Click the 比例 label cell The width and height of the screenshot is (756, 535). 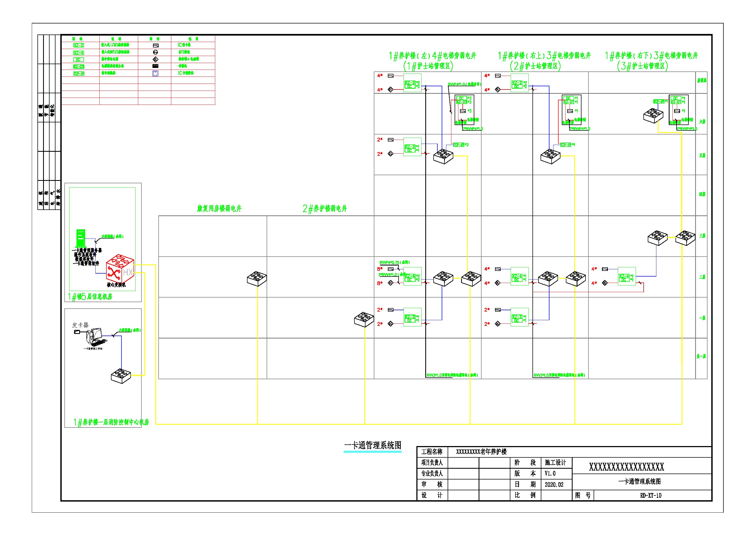(x=525, y=495)
